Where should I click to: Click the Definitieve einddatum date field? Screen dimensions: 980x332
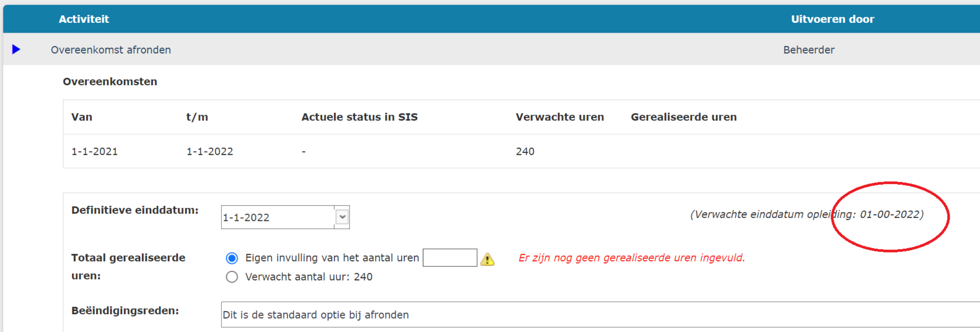(277, 217)
